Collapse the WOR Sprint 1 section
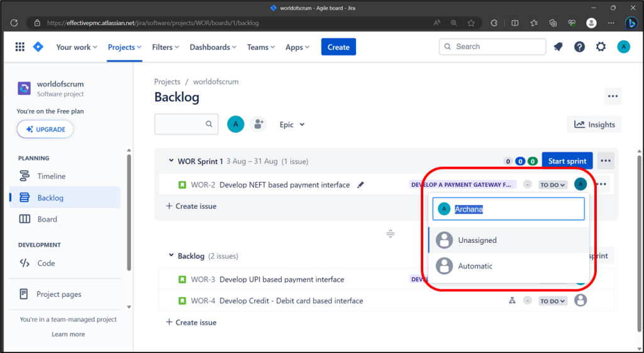Screen dimensions: 644x353 tap(171, 160)
